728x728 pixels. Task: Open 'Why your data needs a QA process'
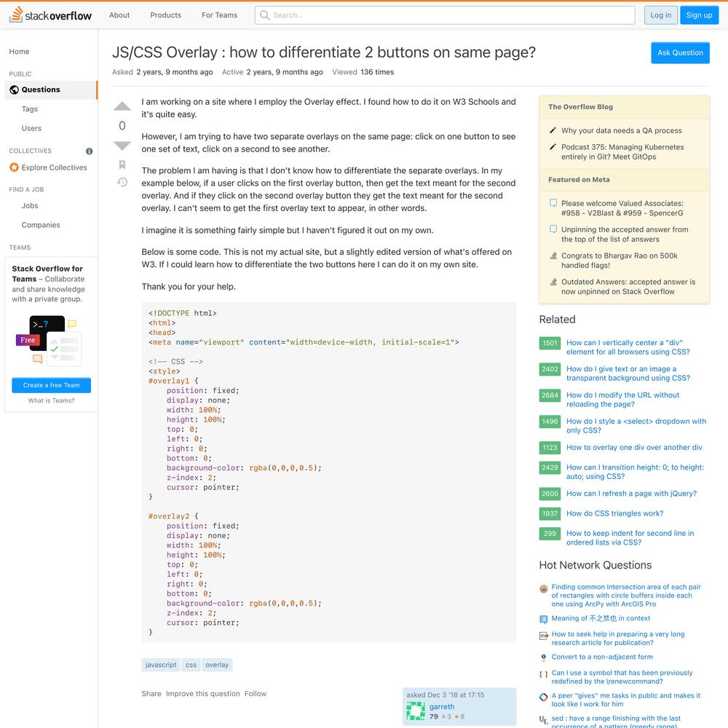(x=621, y=130)
